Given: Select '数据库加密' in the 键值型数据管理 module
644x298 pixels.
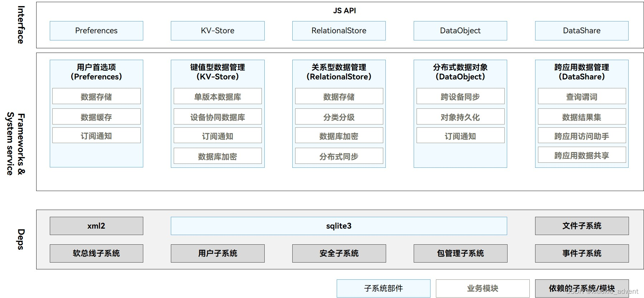Looking at the screenshot, I should (x=218, y=156).
